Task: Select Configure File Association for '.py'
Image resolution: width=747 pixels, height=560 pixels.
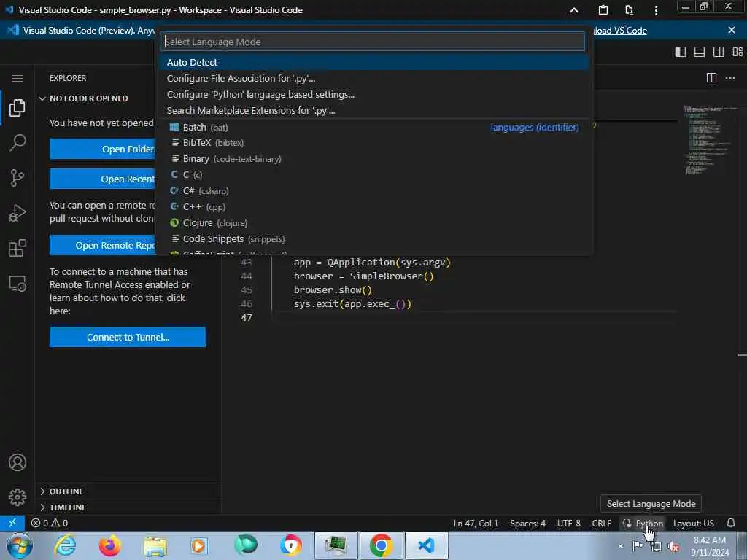Action: point(374,78)
